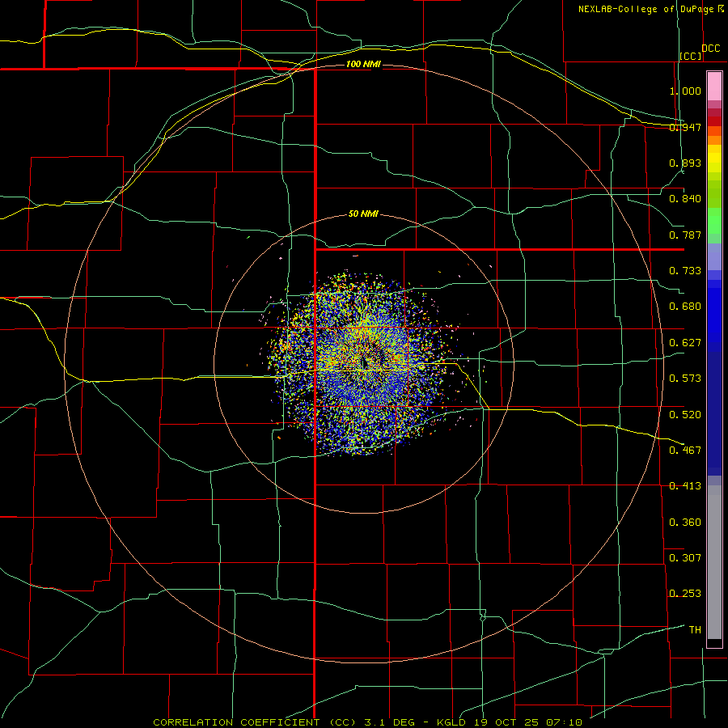The height and width of the screenshot is (728, 728).
Task: Select the 0.893 legend value
Action: point(685,163)
